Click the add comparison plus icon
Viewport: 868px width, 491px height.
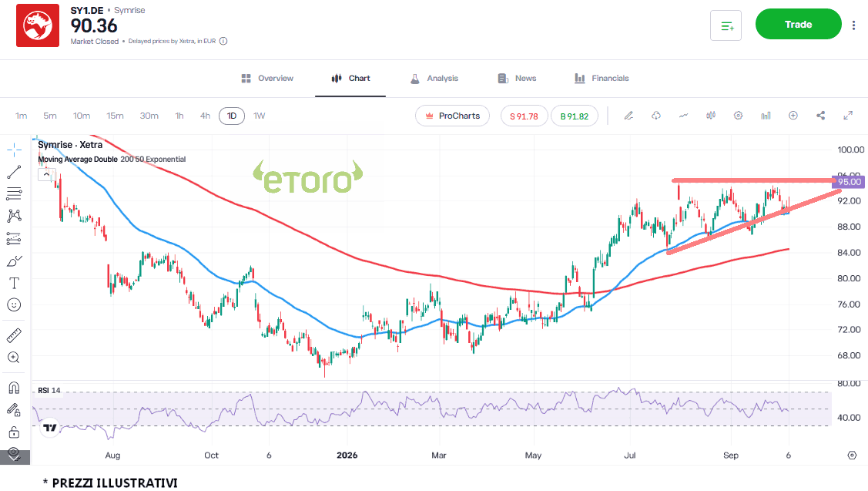[x=793, y=116]
